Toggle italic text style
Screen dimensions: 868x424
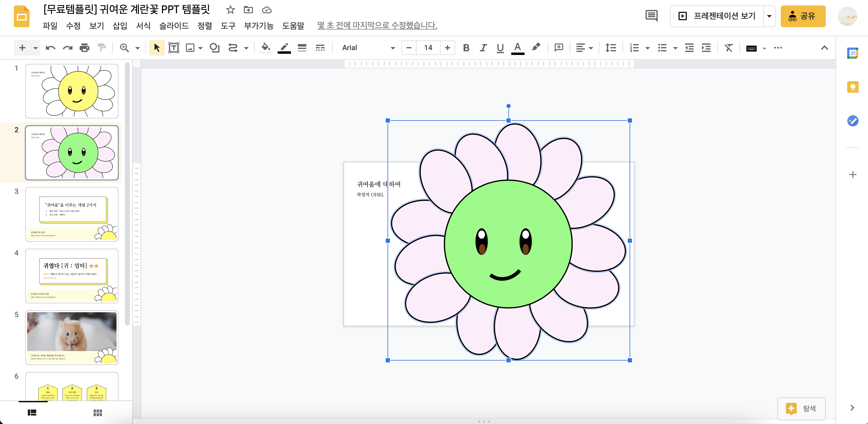tap(483, 48)
